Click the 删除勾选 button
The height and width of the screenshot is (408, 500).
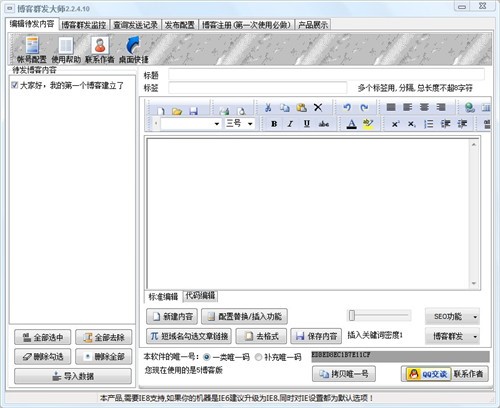(x=43, y=357)
